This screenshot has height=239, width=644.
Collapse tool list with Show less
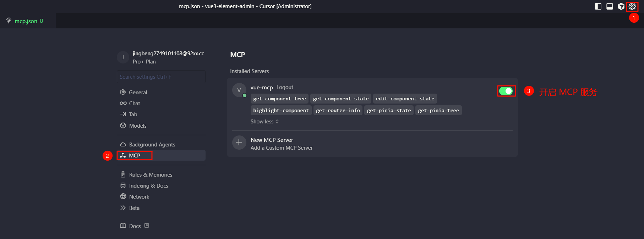pos(264,122)
